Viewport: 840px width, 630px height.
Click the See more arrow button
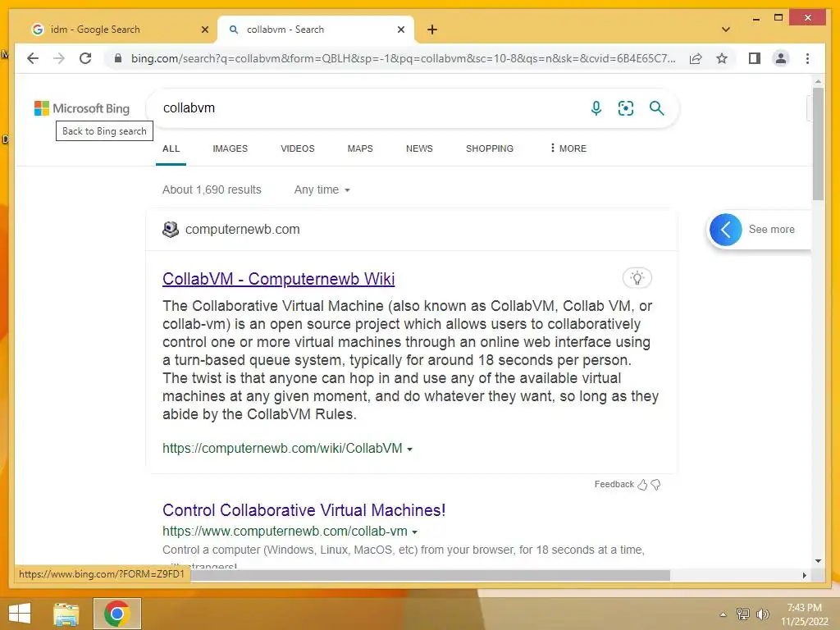pos(726,230)
